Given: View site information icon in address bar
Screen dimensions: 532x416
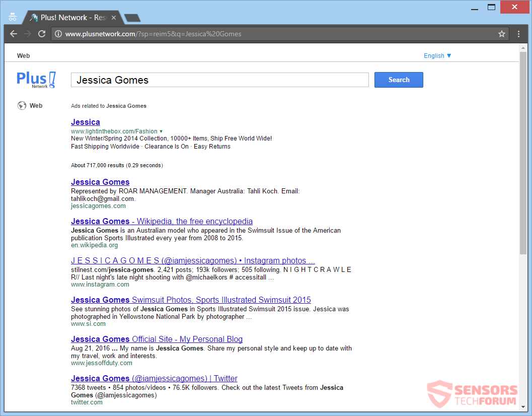Looking at the screenshot, I should coord(58,34).
